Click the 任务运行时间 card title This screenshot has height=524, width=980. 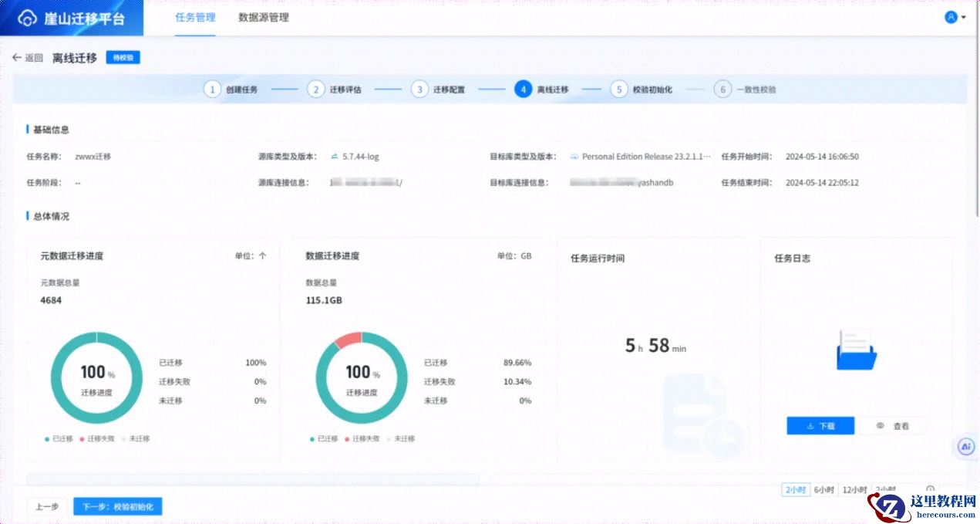coord(598,259)
